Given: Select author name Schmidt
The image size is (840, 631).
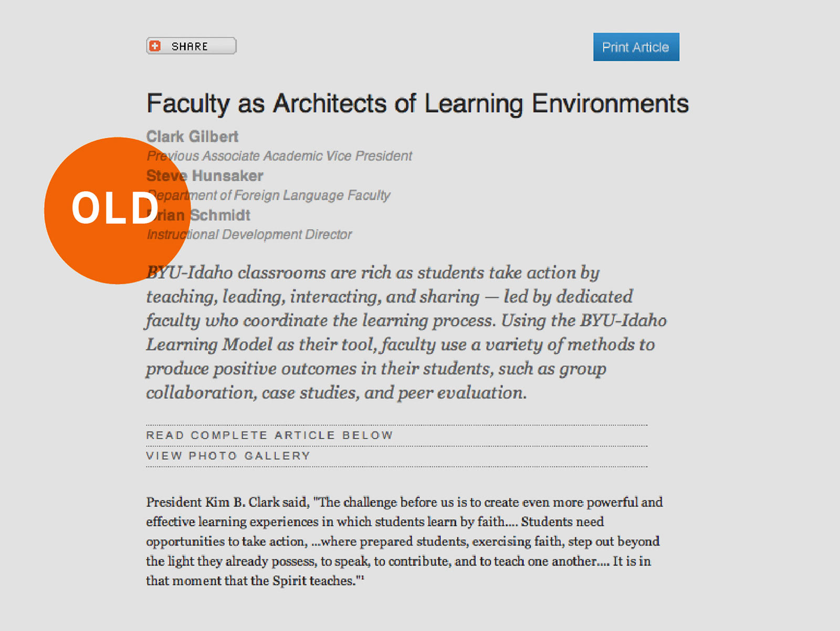Looking at the screenshot, I should pyautogui.click(x=220, y=215).
